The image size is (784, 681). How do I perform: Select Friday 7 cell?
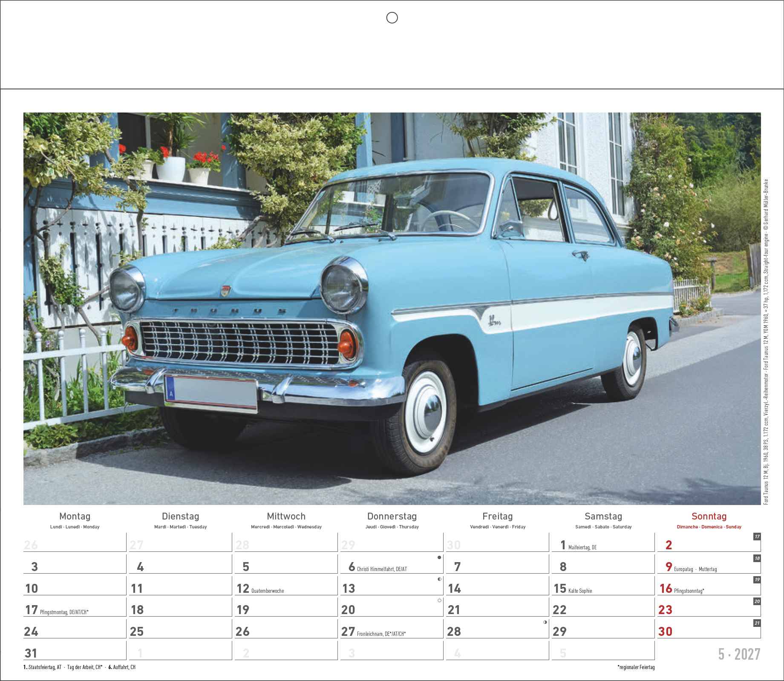498,564
